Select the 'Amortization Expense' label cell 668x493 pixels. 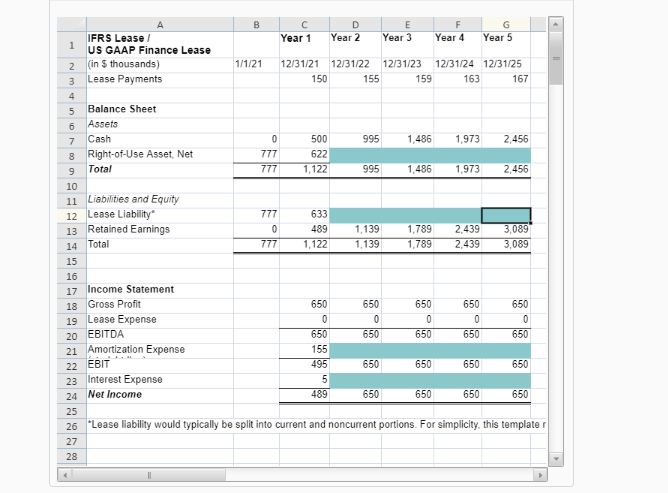pos(160,350)
